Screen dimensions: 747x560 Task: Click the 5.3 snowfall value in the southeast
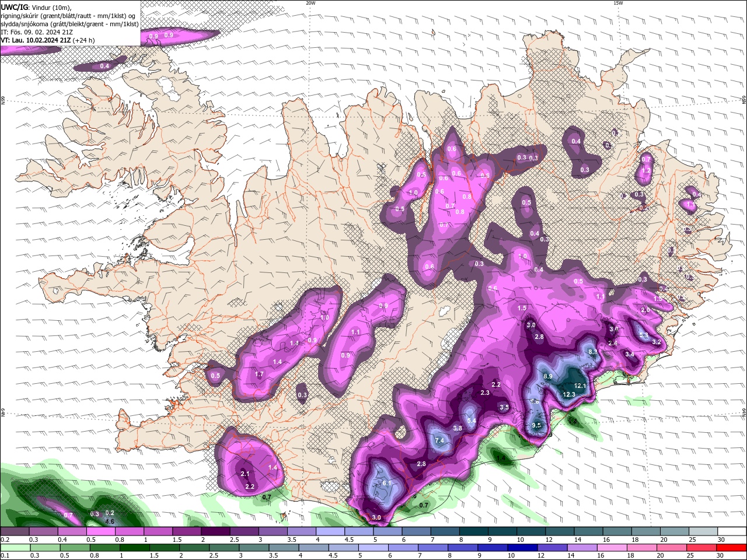point(644,335)
